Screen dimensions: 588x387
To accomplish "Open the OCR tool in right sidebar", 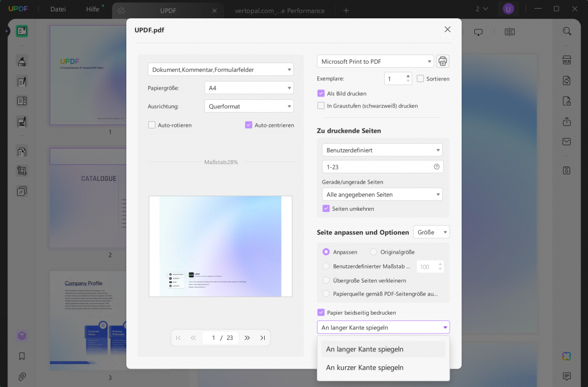I will click(567, 60).
